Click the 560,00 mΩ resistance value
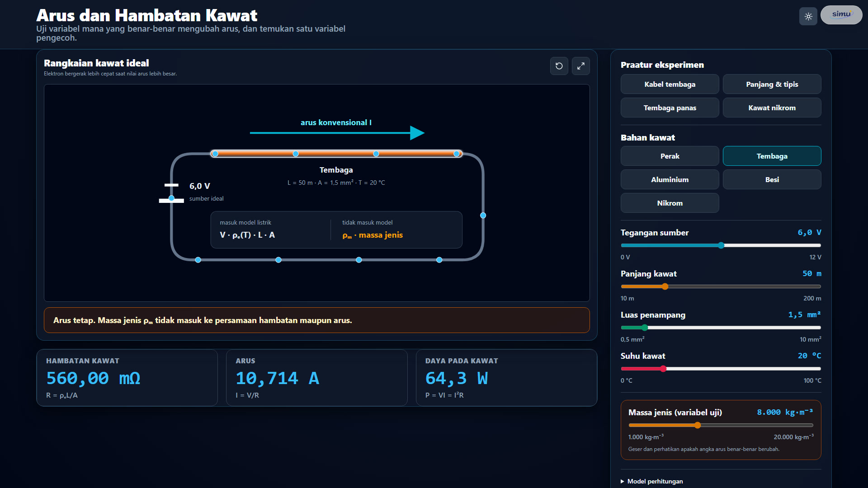This screenshot has height=488, width=868. (93, 378)
